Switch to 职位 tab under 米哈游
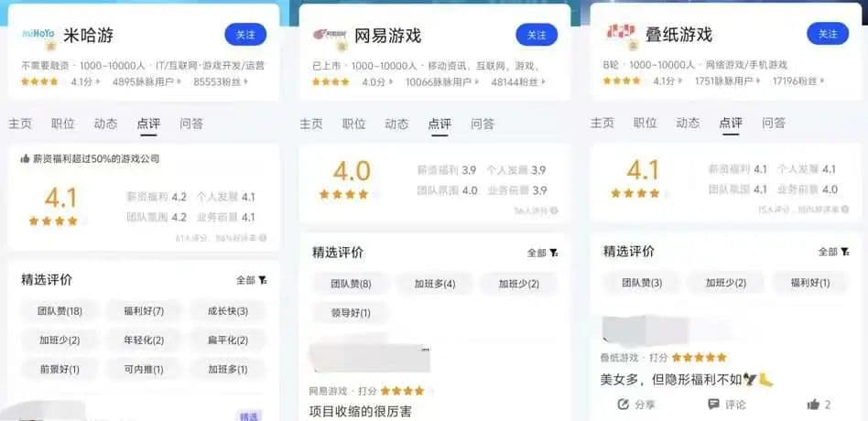This screenshot has width=868, height=421. (x=62, y=124)
